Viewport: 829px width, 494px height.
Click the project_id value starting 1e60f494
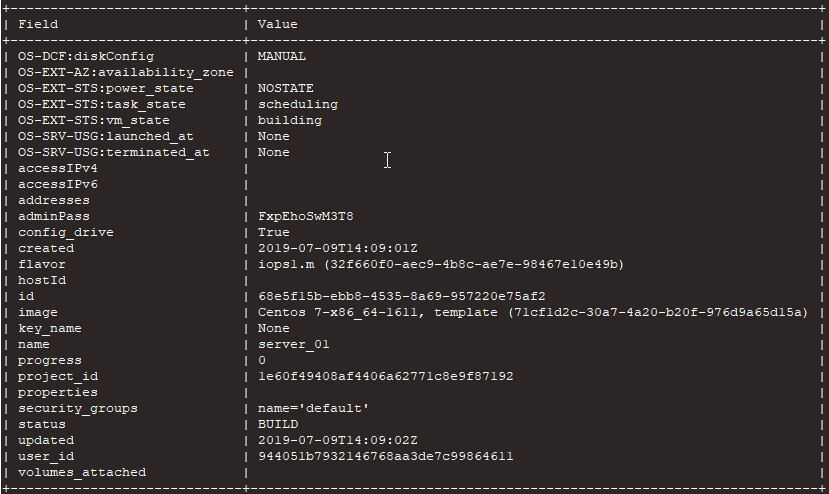pos(386,376)
